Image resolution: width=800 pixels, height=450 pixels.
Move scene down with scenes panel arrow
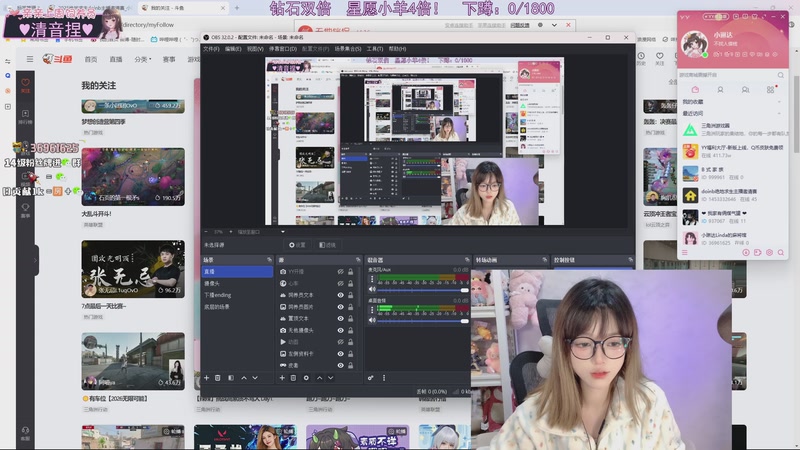pyautogui.click(x=255, y=378)
